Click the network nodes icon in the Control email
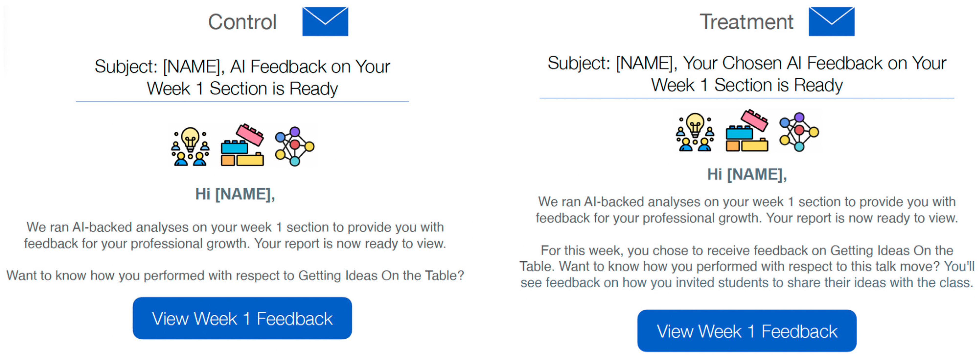 [295, 147]
